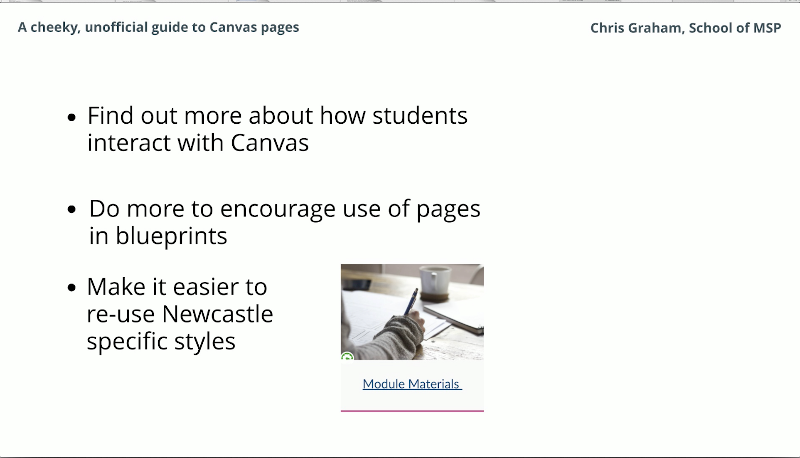The width and height of the screenshot is (800, 458).
Task: Select the pink underline beneath Module Materials card
Action: (x=412, y=410)
